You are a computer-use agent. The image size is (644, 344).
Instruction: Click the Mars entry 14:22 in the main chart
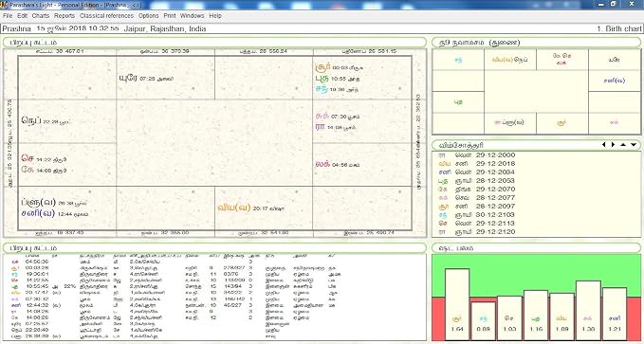pos(44,159)
